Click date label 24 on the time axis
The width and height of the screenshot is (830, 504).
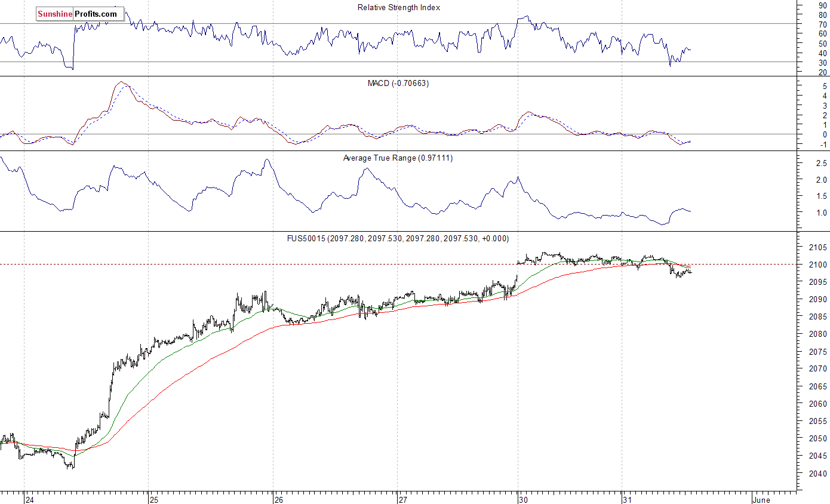click(x=30, y=499)
